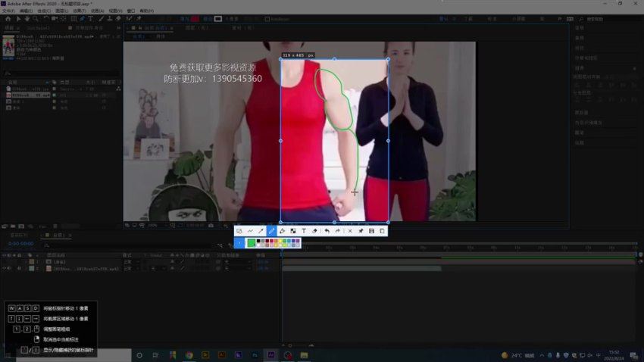Image resolution: width=644 pixels, height=362 pixels.
Task: Open the 图层(L) menu
Action: [62, 11]
